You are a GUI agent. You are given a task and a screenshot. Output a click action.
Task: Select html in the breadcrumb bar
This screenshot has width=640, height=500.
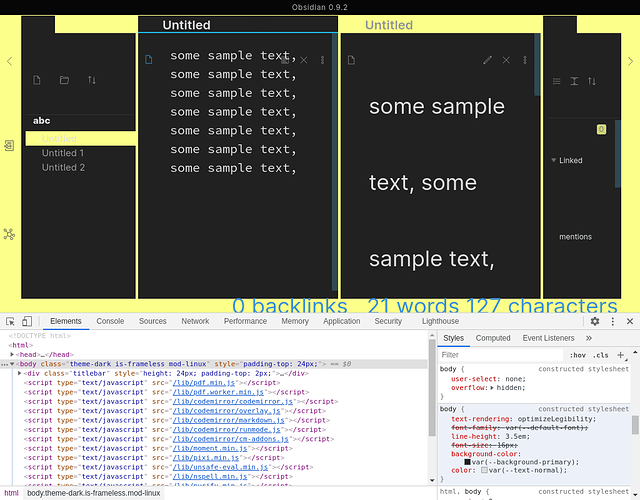coord(11,493)
